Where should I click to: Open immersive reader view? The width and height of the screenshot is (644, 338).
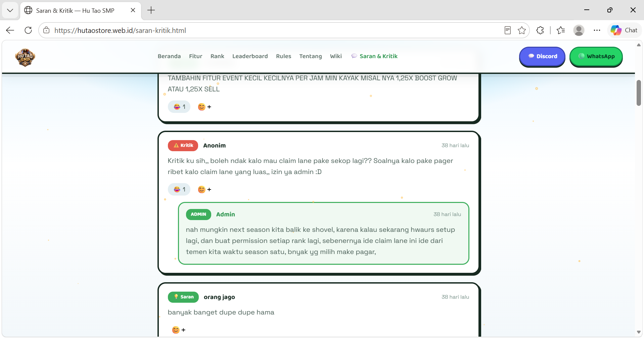tap(508, 30)
